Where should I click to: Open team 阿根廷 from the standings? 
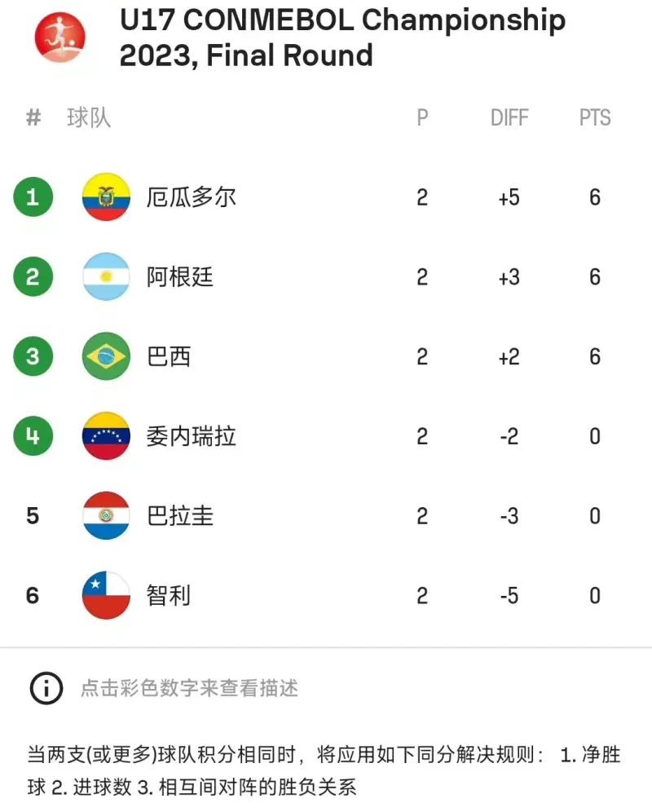[x=179, y=277]
